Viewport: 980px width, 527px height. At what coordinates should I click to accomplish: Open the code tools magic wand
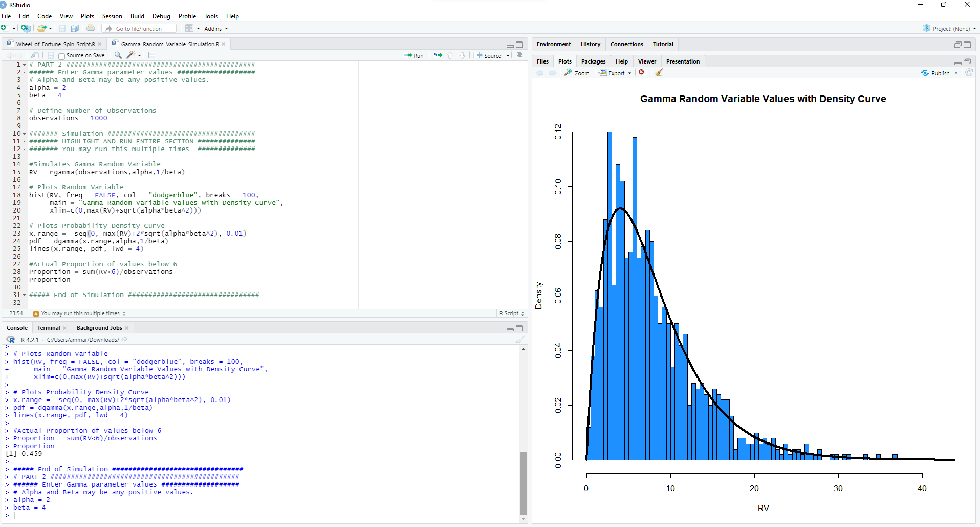pos(131,55)
